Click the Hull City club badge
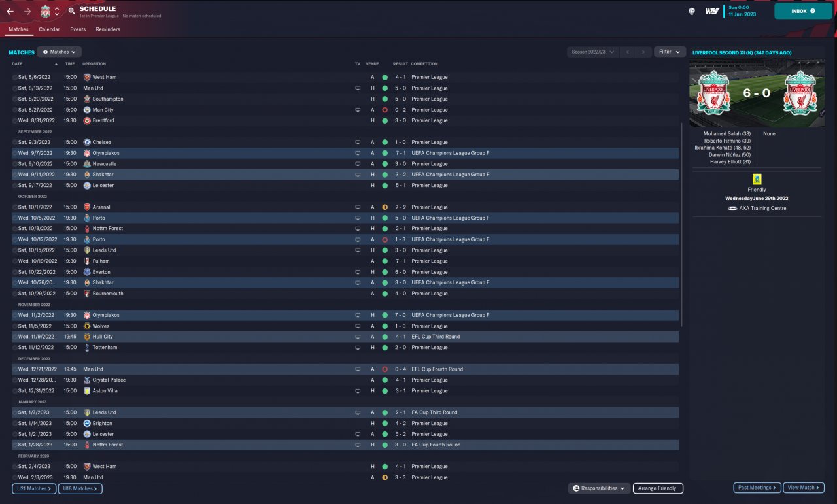 [x=87, y=337]
